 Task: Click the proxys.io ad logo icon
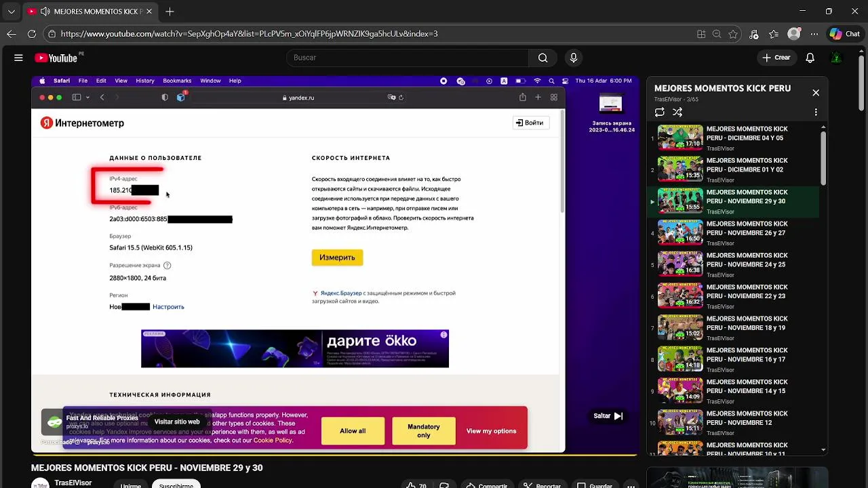pos(54,423)
